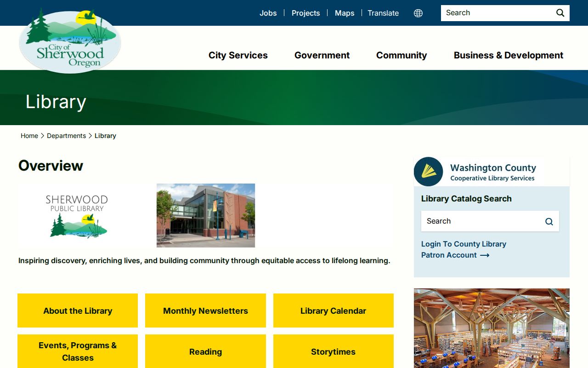Click the globe translate icon
Image resolution: width=588 pixels, height=368 pixels.
pyautogui.click(x=418, y=13)
